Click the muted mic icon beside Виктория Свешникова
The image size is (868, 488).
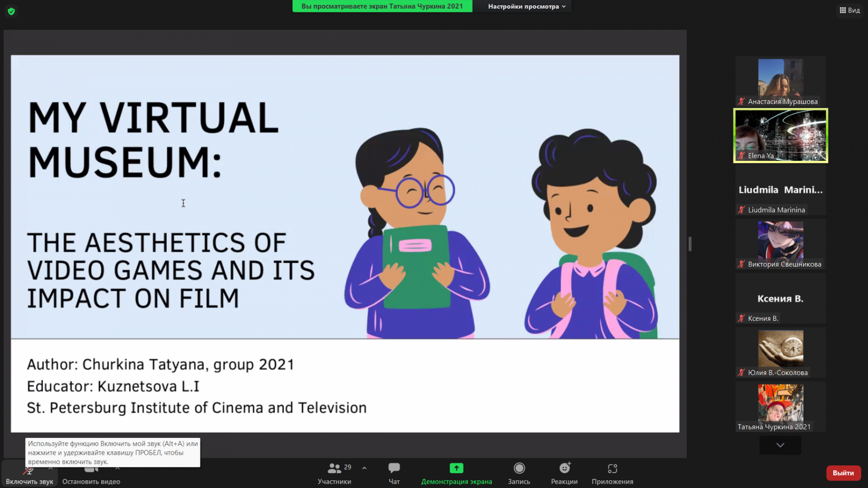pyautogui.click(x=742, y=264)
